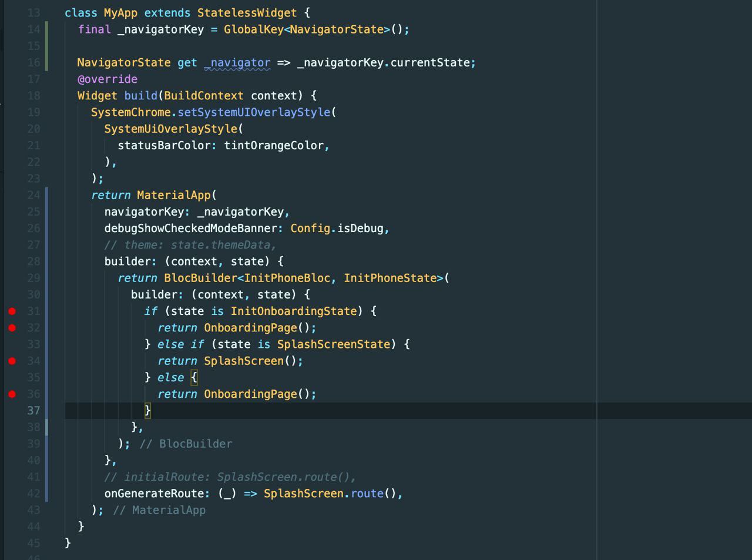Click line number 24 in the gutter
752x560 pixels.
(33, 195)
